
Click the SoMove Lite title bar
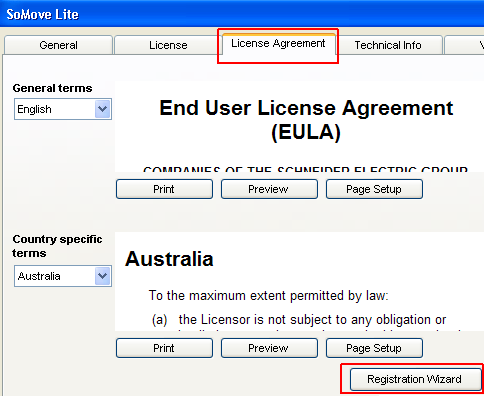242,14
